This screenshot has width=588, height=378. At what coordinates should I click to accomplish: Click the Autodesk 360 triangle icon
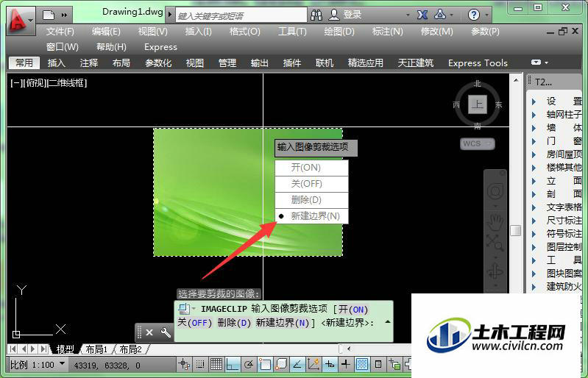[x=440, y=15]
